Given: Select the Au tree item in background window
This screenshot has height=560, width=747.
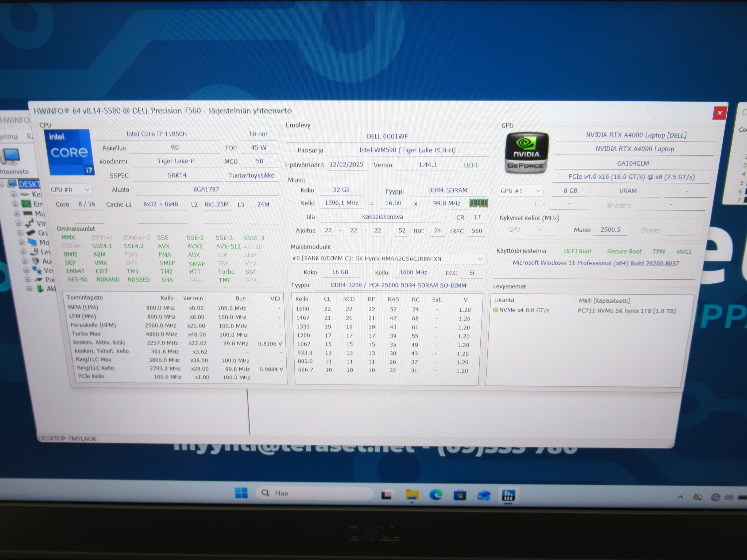Looking at the screenshot, I should [x=47, y=261].
